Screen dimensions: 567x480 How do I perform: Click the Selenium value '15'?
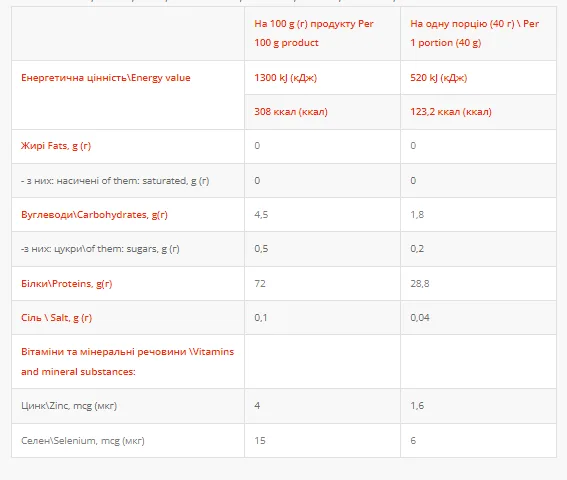click(260, 441)
